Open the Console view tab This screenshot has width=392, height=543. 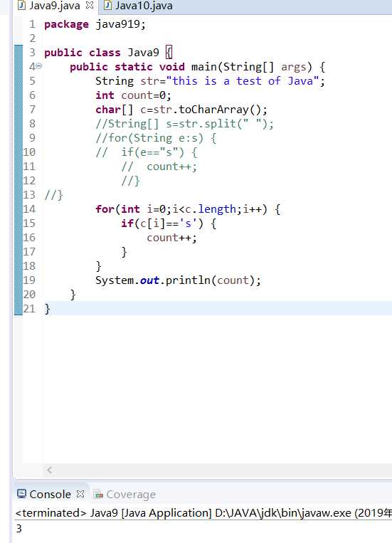pyautogui.click(x=50, y=494)
